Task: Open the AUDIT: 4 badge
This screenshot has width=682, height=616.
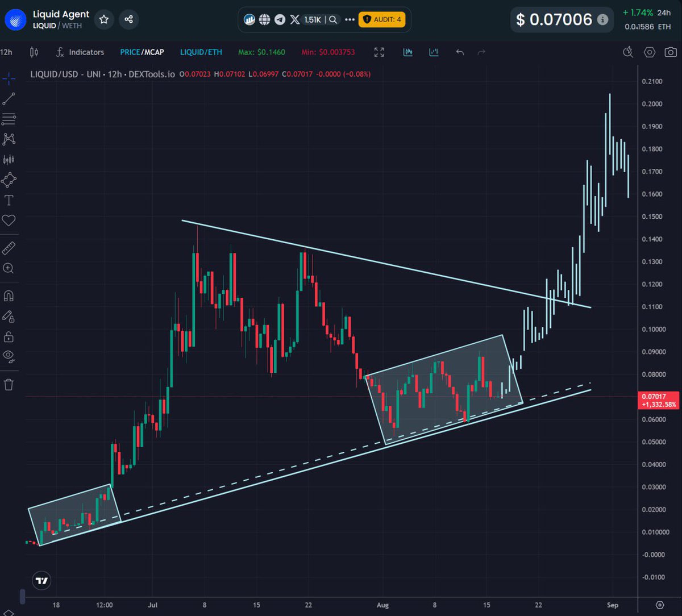Action: pos(381,19)
